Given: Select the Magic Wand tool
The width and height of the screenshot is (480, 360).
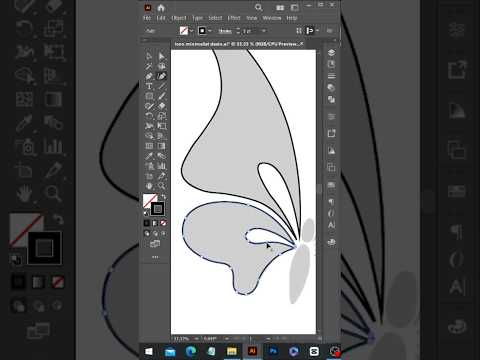Looking at the screenshot, I should [x=149, y=66].
